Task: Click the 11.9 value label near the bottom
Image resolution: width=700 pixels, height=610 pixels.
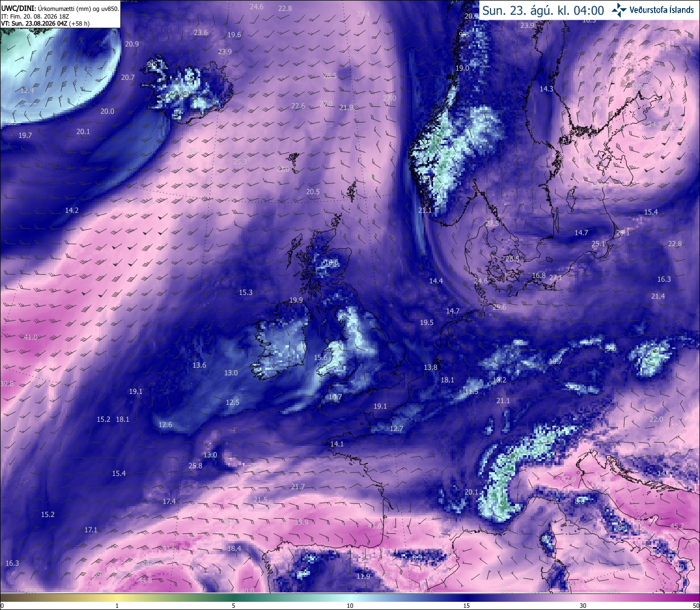Action: point(363,576)
